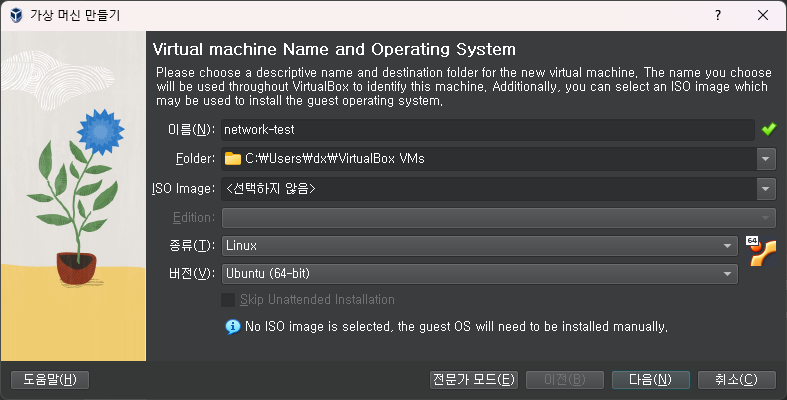Proceed with the 다음(N) next button
787x400 pixels.
point(650,379)
